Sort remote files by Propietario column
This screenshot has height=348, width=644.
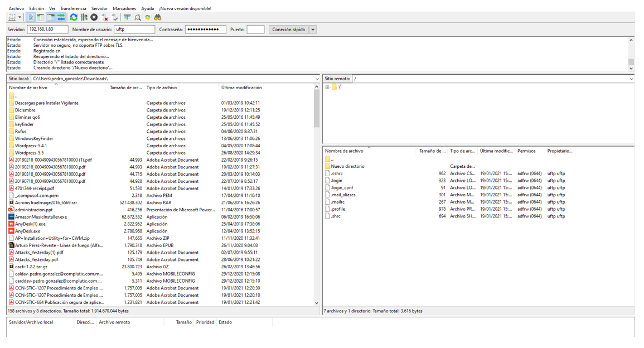click(560, 151)
